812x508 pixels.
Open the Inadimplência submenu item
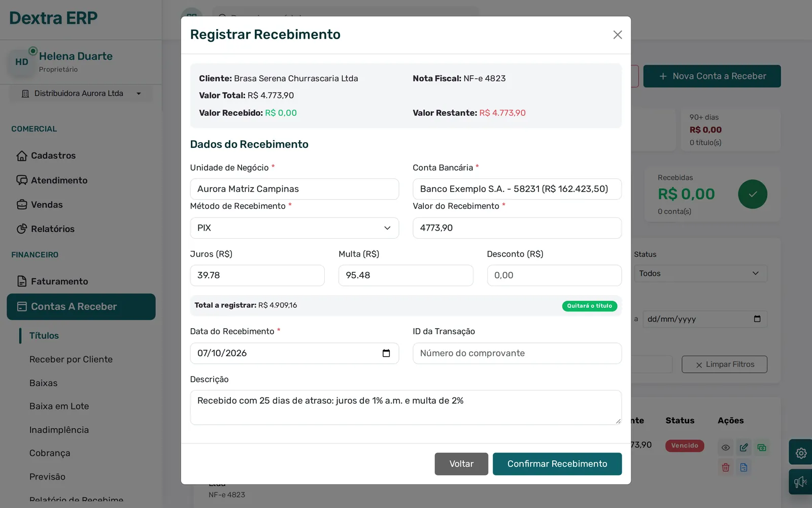coord(59,430)
